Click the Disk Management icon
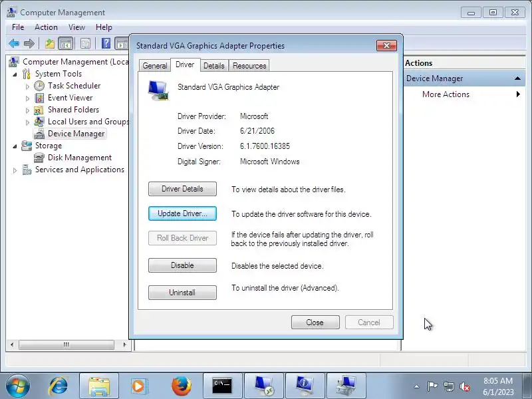The width and height of the screenshot is (532, 399). click(39, 158)
